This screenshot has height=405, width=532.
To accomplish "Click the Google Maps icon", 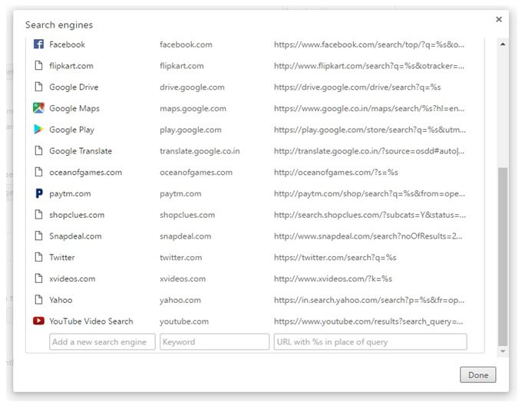I will point(38,108).
